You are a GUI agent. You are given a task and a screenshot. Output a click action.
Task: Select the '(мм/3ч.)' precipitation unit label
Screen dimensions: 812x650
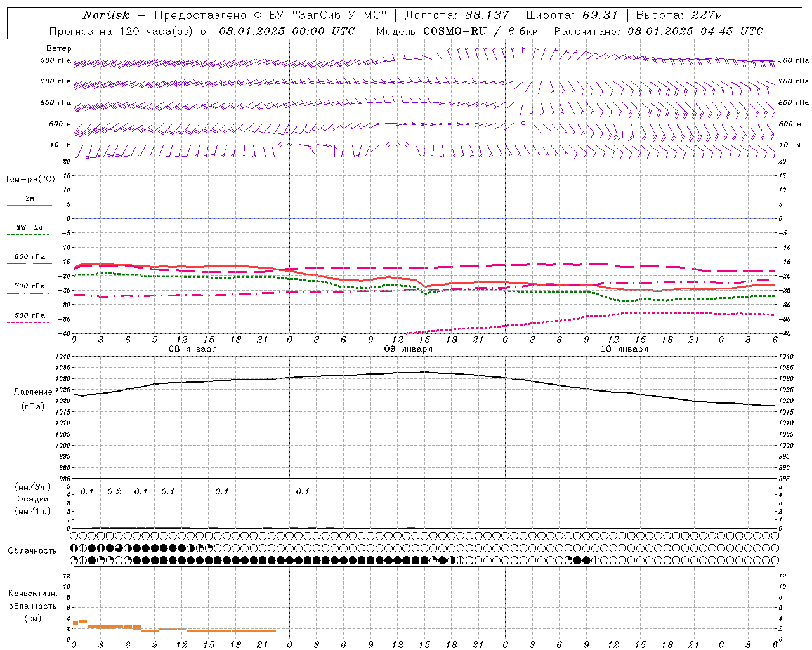[33, 487]
